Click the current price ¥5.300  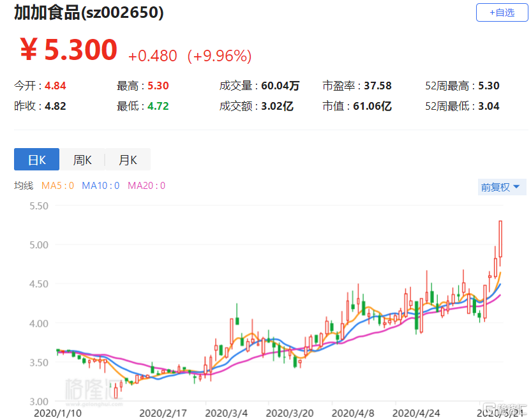[x=69, y=49]
